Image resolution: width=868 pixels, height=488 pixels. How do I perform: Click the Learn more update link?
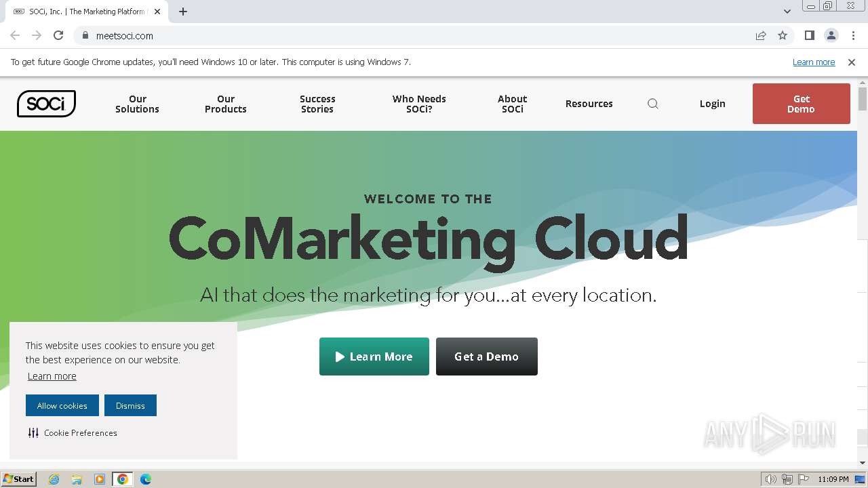click(x=814, y=62)
